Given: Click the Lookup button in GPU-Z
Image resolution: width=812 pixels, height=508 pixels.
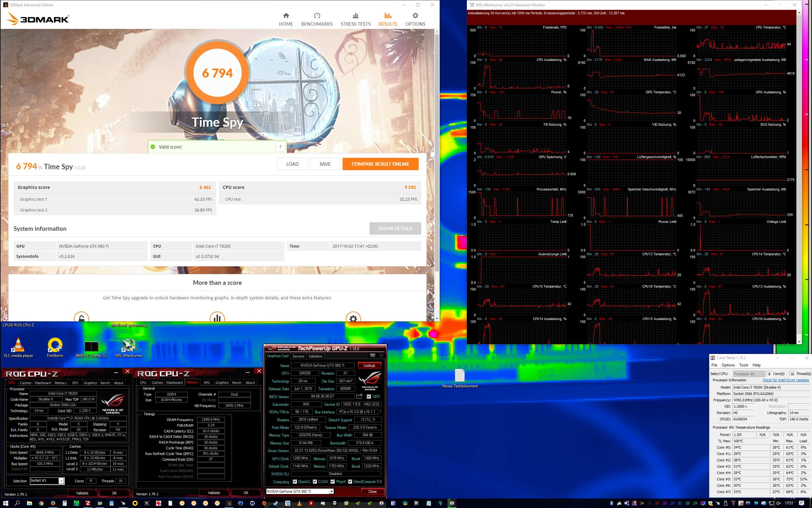Looking at the screenshot, I should pyautogui.click(x=369, y=365).
